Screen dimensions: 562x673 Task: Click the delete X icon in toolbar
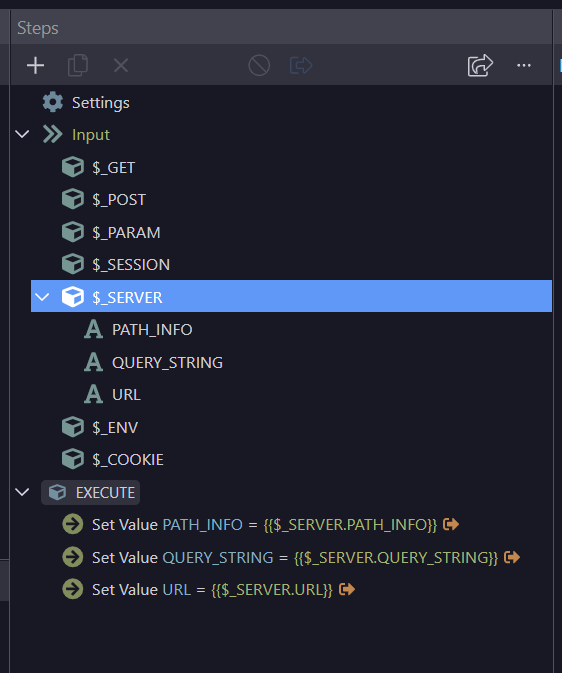121,66
